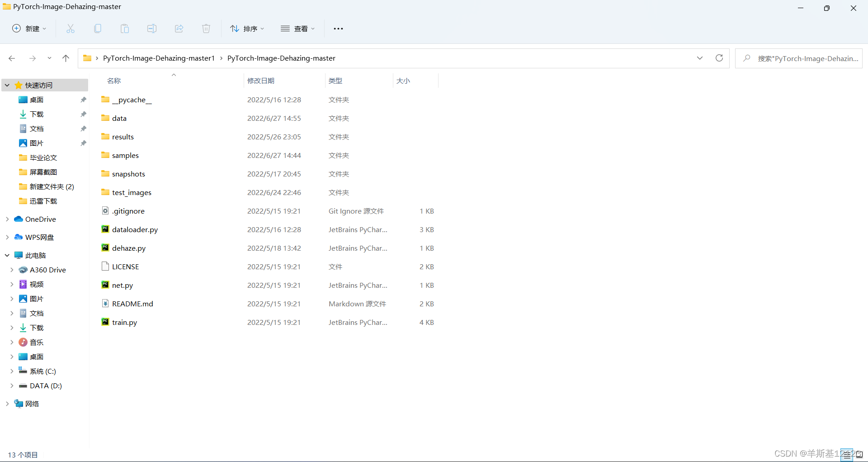Go up one folder level
This screenshot has height=462, width=868.
pos(66,58)
